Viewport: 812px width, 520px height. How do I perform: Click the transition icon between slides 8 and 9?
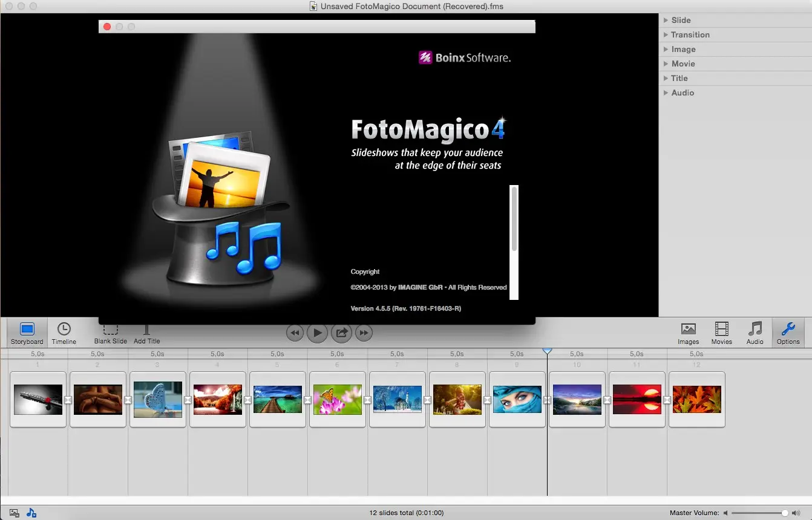487,400
